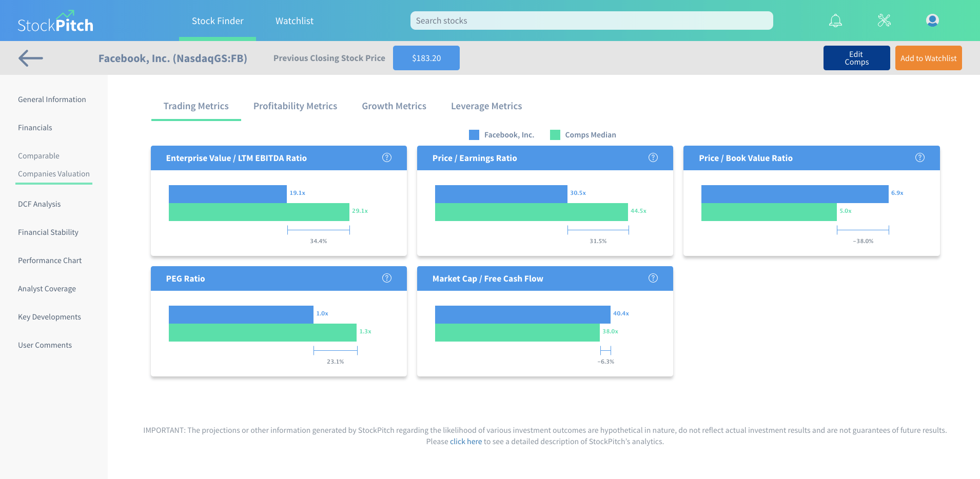980x479 pixels.
Task: Click help icon for Price / Book Value
Action: (x=920, y=157)
